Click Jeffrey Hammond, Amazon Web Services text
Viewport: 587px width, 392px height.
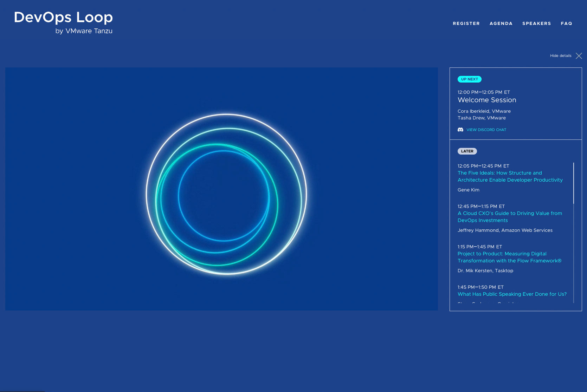(505, 230)
